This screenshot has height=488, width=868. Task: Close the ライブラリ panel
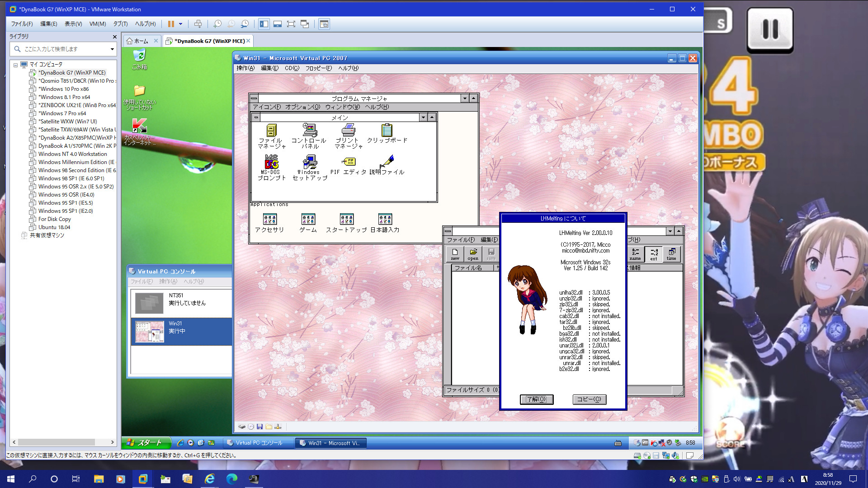(114, 37)
